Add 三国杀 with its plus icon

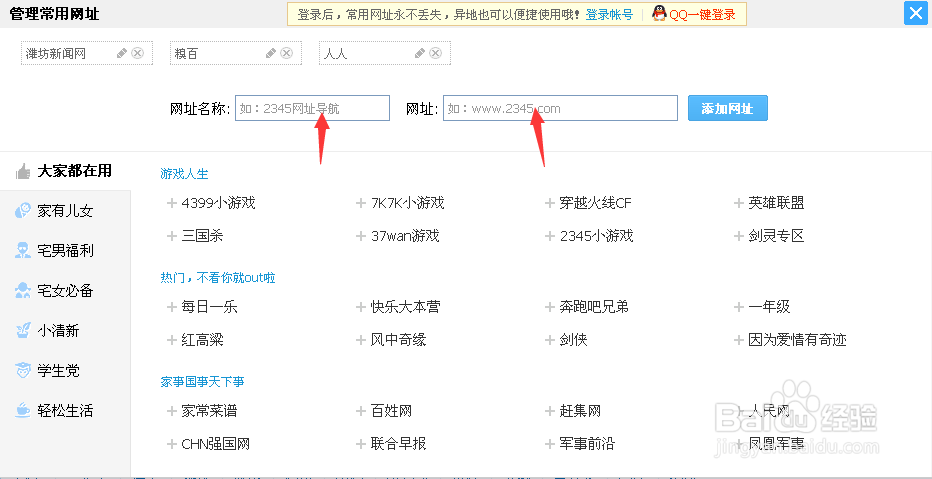(x=172, y=236)
